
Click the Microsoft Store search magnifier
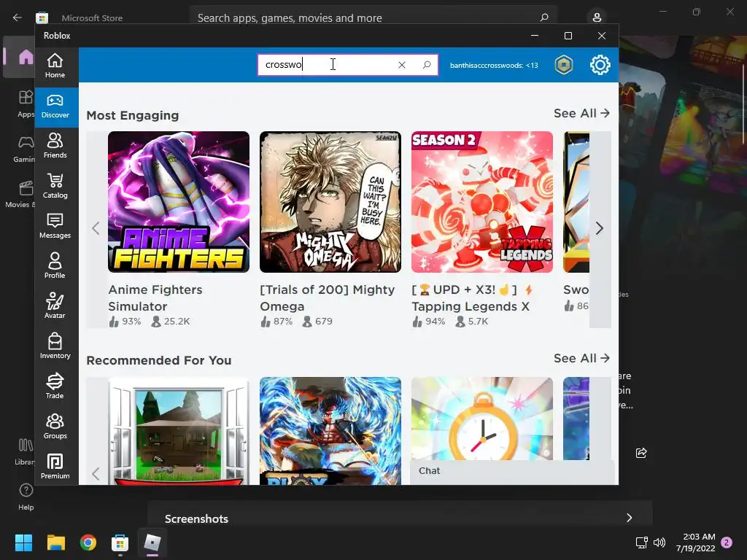[x=544, y=17]
